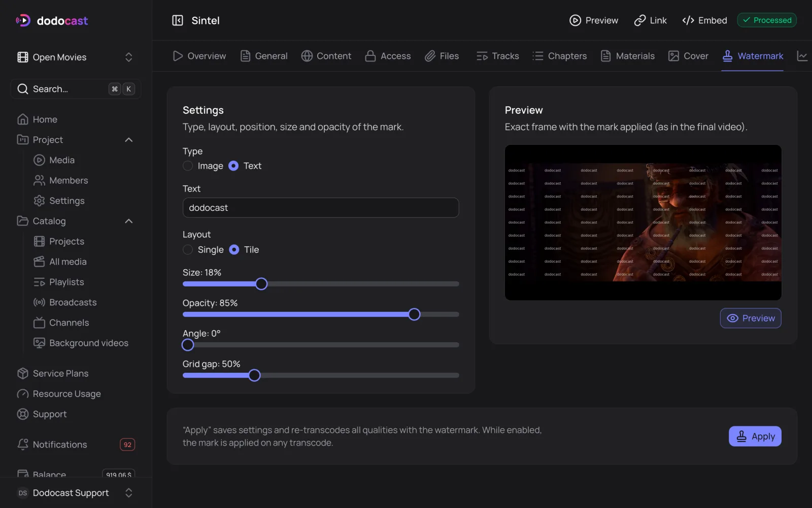Click Preview in the top header
812x508 pixels.
coord(594,20)
